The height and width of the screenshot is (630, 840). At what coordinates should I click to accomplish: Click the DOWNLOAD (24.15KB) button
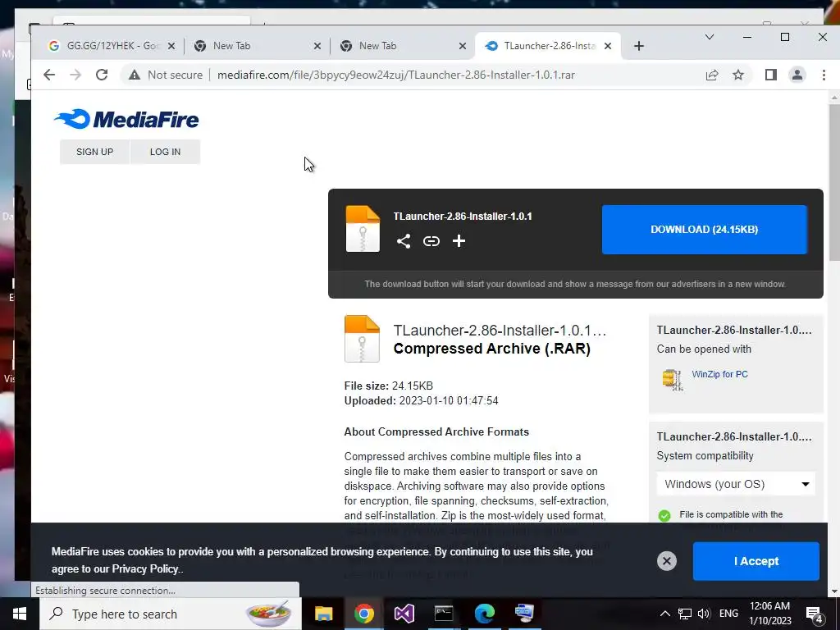705,230
